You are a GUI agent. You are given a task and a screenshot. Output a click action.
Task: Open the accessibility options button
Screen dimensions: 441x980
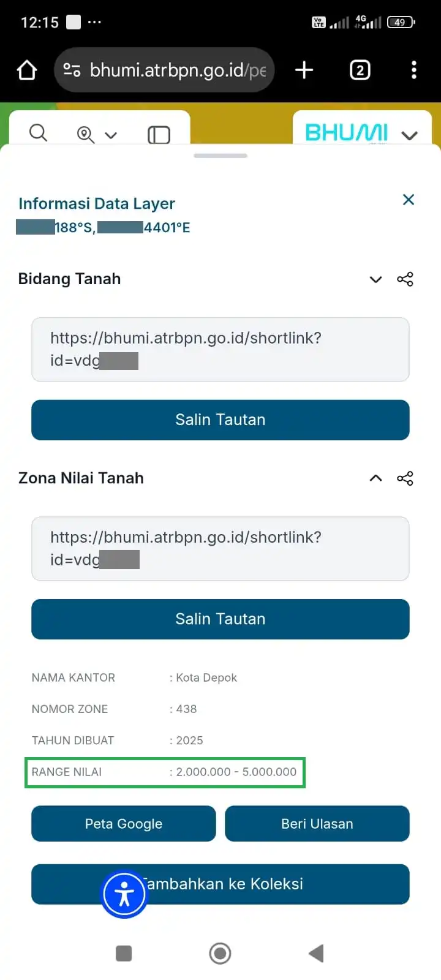click(124, 895)
